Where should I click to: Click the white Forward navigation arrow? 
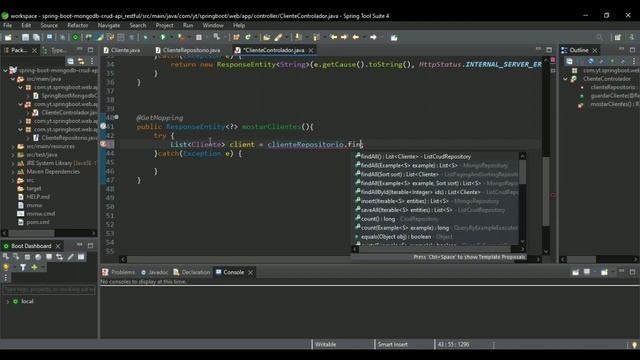[x=373, y=37]
